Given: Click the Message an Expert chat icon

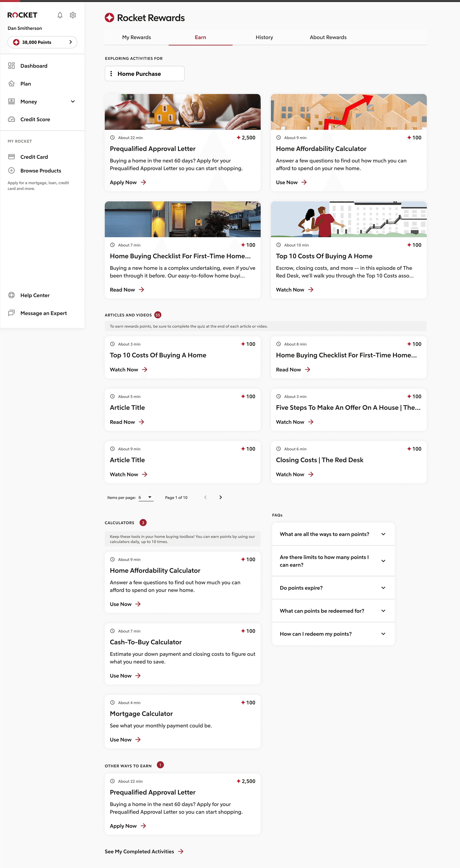Looking at the screenshot, I should click(x=11, y=313).
